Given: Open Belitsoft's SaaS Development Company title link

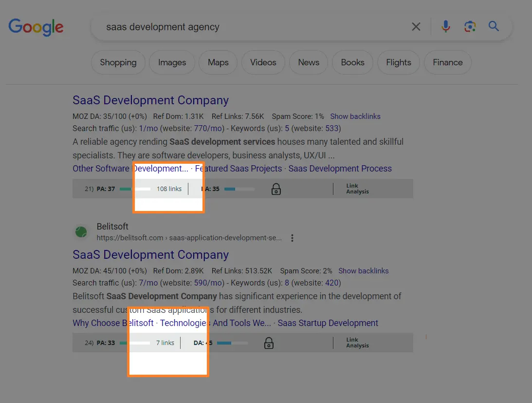Looking at the screenshot, I should [150, 255].
